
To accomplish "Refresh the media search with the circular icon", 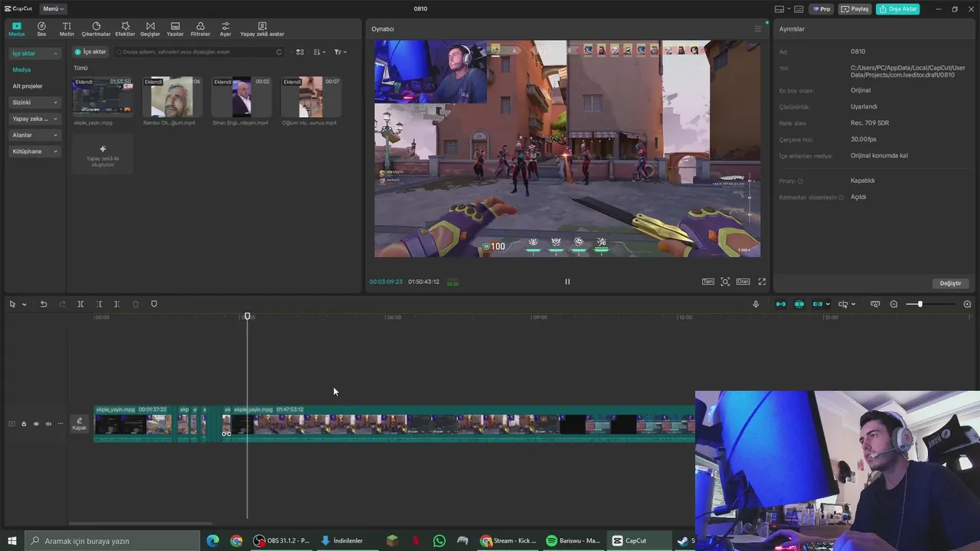I will click(x=279, y=52).
